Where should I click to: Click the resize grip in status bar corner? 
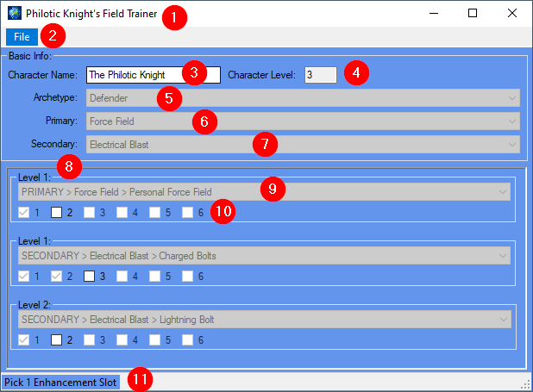point(525,384)
